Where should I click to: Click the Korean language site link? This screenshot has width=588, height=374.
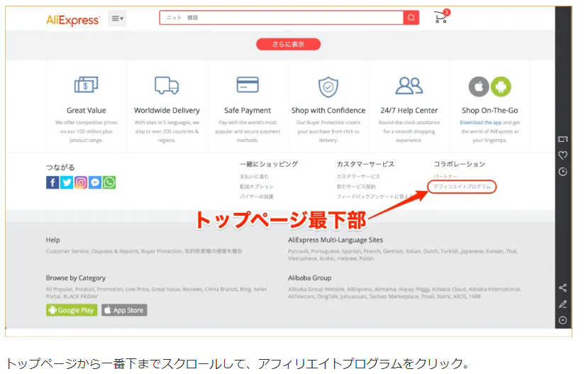click(494, 251)
